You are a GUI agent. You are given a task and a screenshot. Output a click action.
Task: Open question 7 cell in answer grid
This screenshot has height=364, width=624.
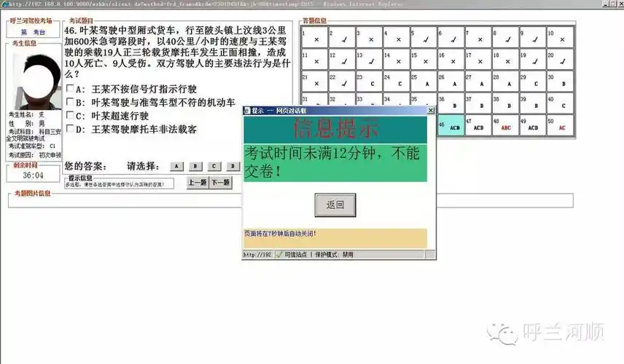478,37
